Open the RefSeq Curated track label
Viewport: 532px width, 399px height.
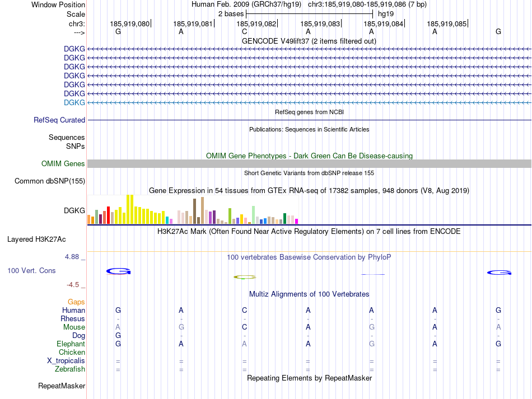(x=59, y=120)
